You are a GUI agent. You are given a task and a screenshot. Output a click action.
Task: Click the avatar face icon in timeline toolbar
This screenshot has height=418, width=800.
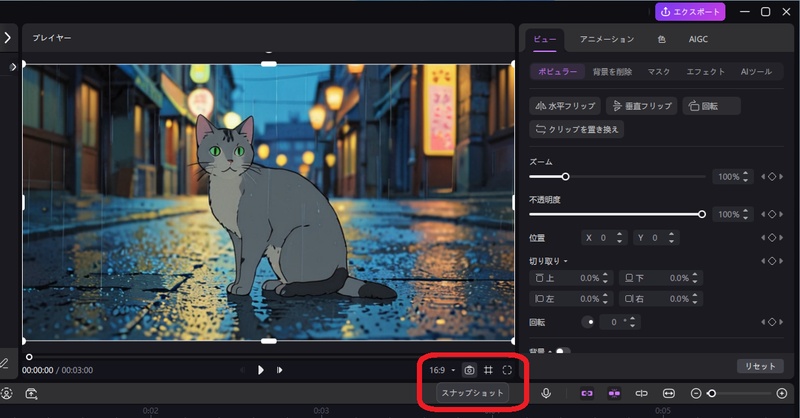7,394
